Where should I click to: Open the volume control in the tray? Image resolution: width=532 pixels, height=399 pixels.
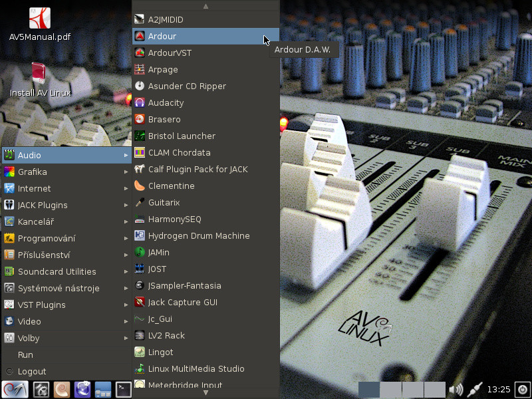coord(456,389)
